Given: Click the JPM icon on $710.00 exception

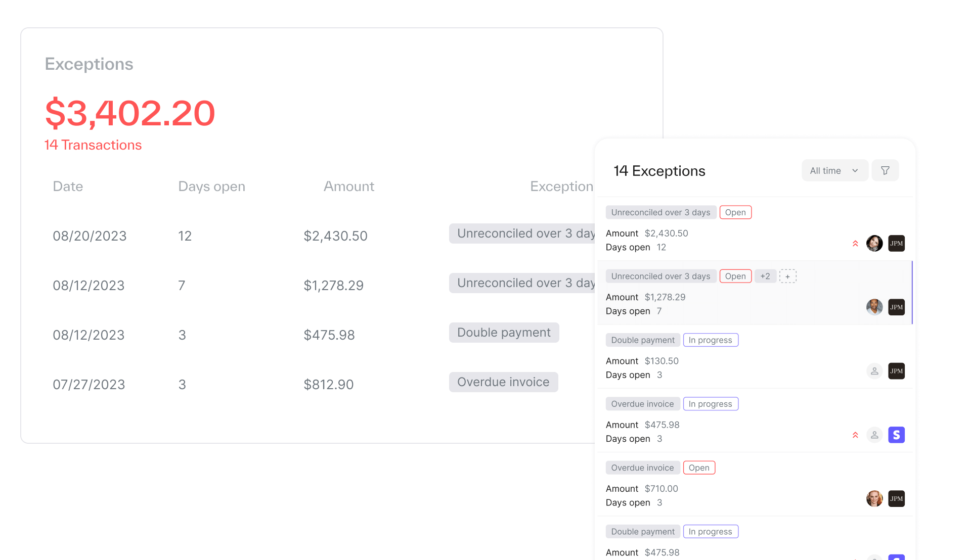Looking at the screenshot, I should 896,499.
